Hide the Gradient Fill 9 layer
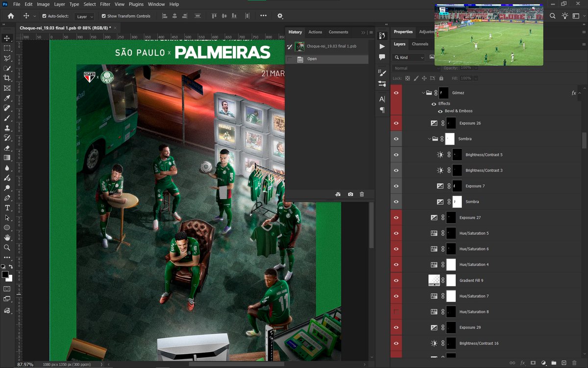The image size is (588, 368). pyautogui.click(x=396, y=280)
